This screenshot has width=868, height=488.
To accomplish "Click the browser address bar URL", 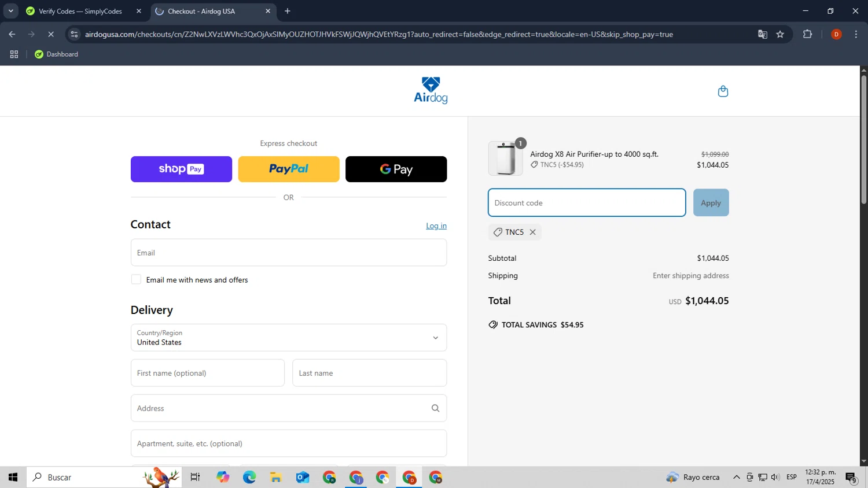I will 379,34.
